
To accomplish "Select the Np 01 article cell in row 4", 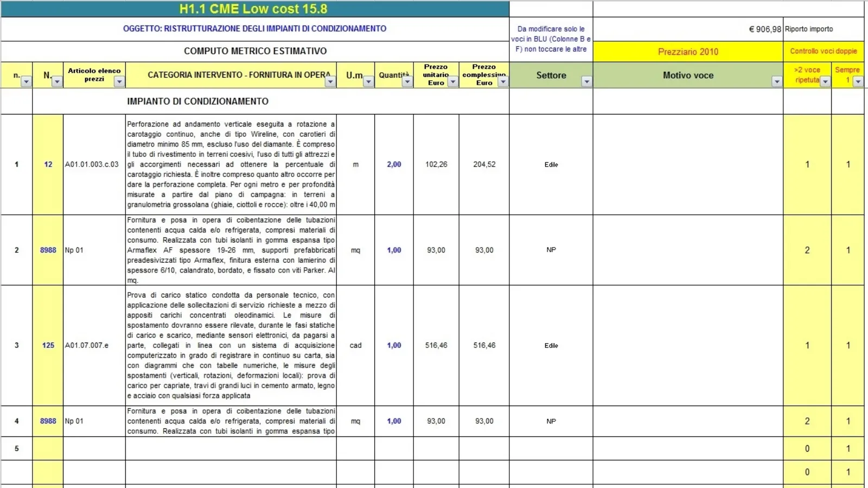I will 94,421.
